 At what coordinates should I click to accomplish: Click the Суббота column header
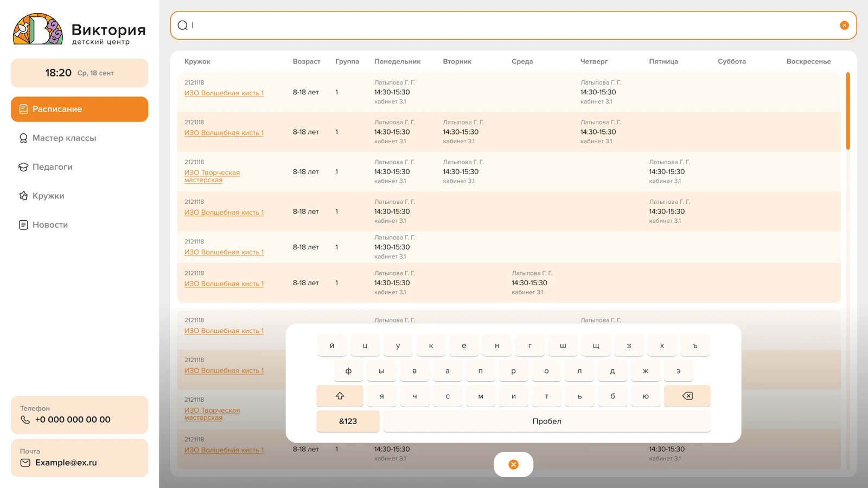pyautogui.click(x=731, y=61)
